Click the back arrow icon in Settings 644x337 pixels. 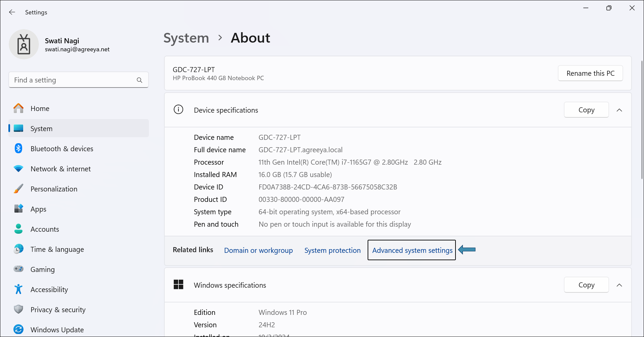pos(12,12)
